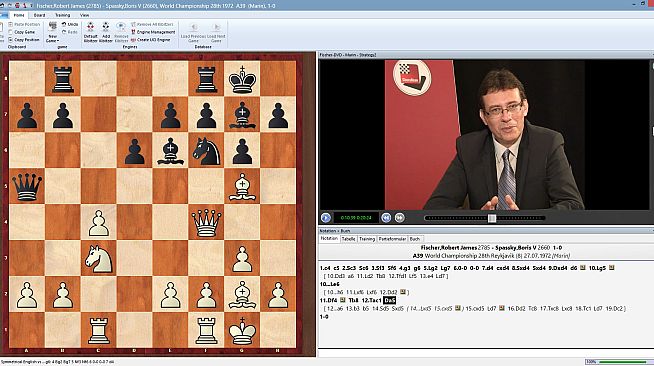Screen dimensions: 654x366
Task: Click the white king on g1
Action: tap(242, 331)
